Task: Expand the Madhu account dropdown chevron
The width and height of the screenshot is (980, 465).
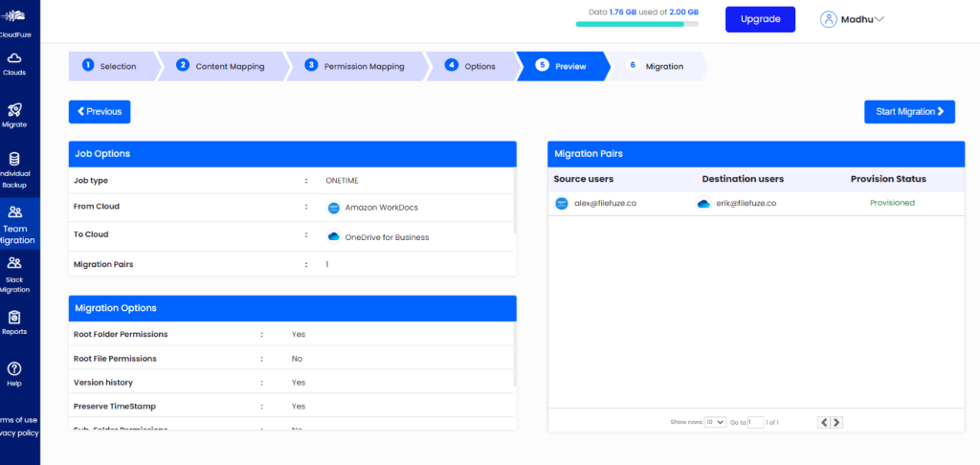Action: point(879,19)
